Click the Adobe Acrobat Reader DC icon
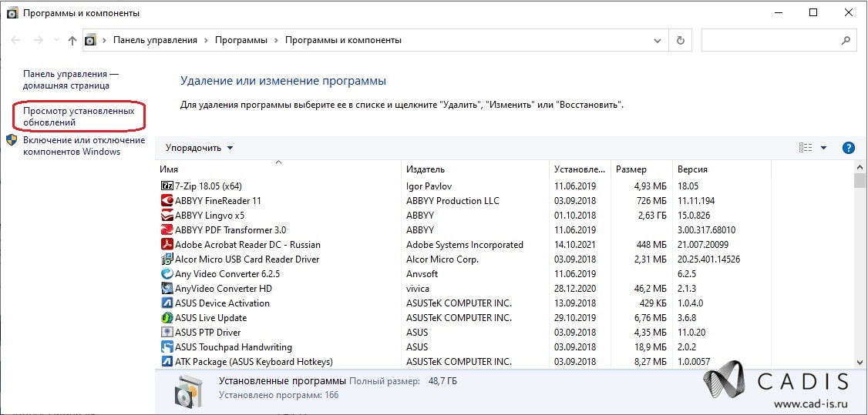Viewport: 868px width, 415px height. (167, 244)
